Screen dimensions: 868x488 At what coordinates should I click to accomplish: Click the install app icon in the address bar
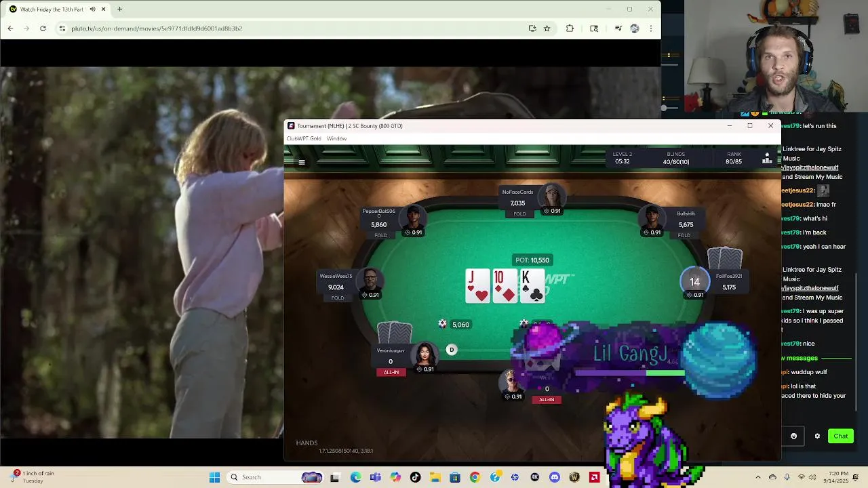pyautogui.click(x=532, y=28)
